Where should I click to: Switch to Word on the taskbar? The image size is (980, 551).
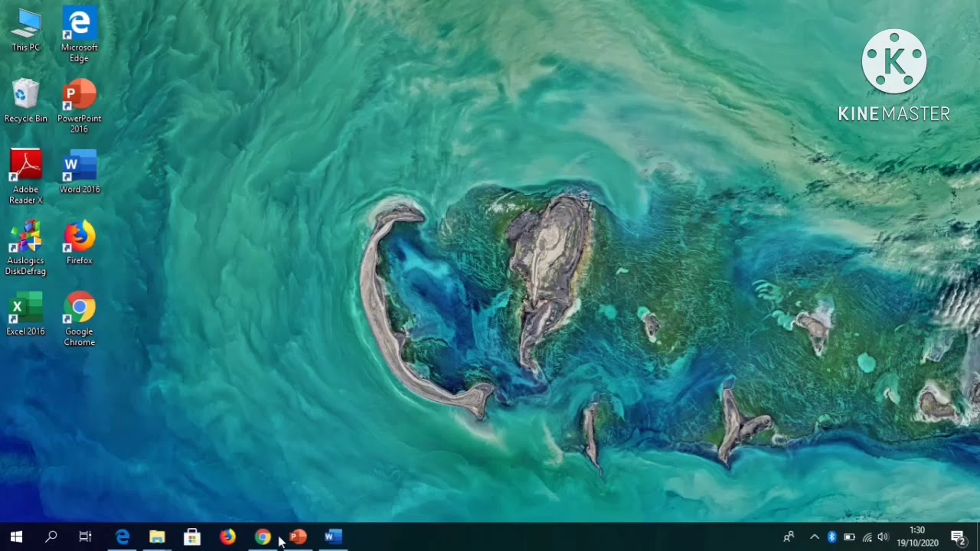pos(333,537)
